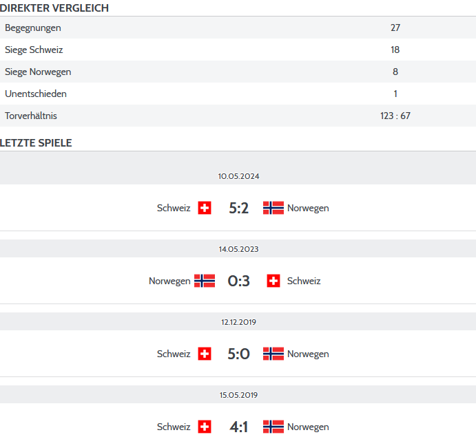This screenshot has width=476, height=448.
Task: Click the Siege Schweiz row
Action: click(x=238, y=50)
